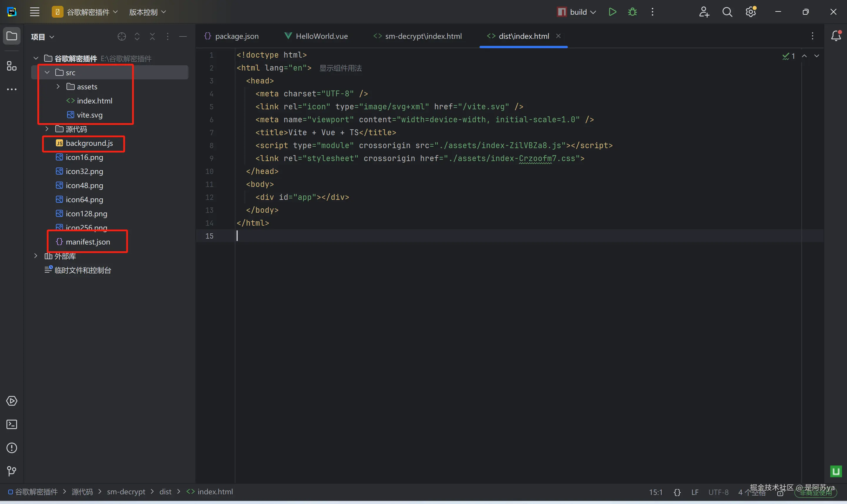This screenshot has width=847, height=504.
Task: Open manifest.json in the project tree
Action: click(88, 242)
